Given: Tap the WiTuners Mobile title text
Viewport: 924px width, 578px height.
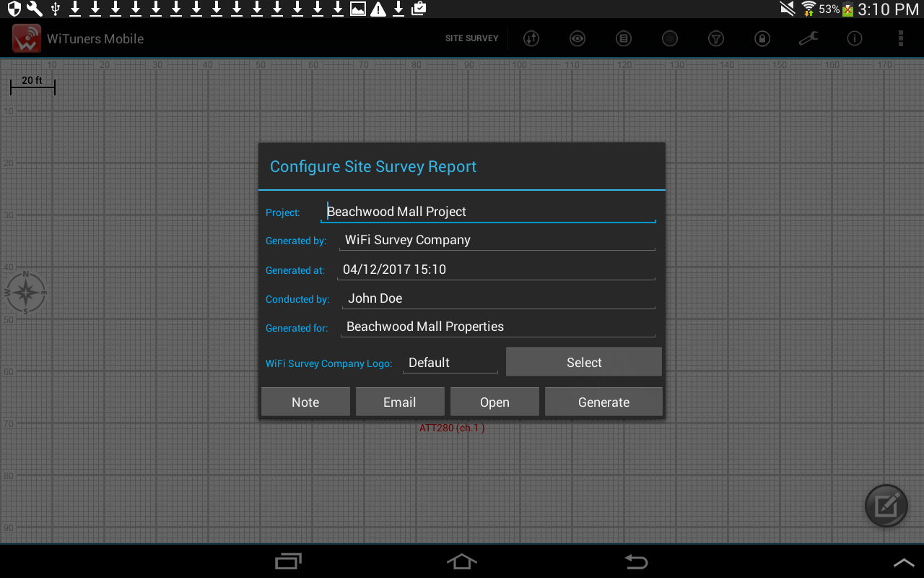Looking at the screenshot, I should 95,39.
